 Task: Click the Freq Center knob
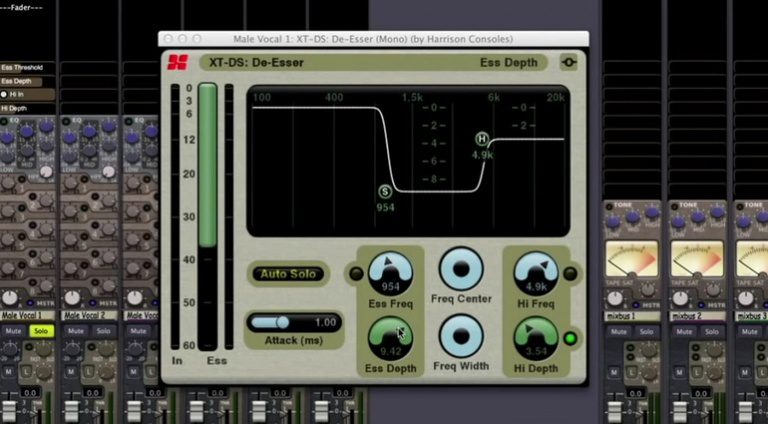click(461, 268)
